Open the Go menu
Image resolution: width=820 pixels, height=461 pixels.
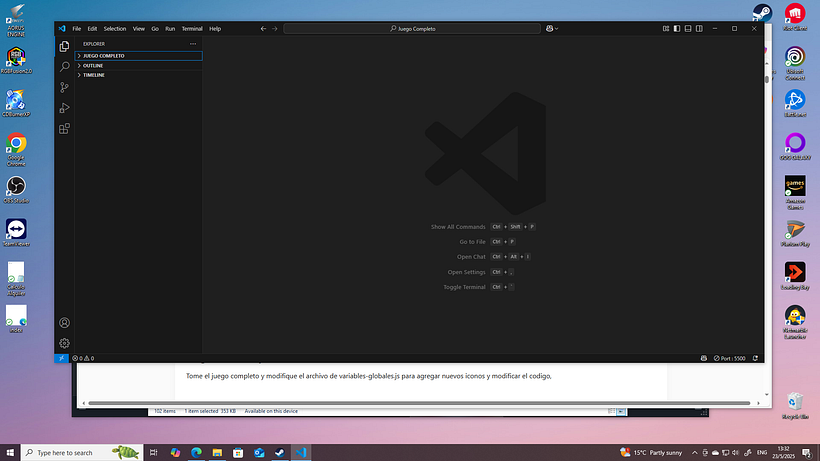[155, 29]
